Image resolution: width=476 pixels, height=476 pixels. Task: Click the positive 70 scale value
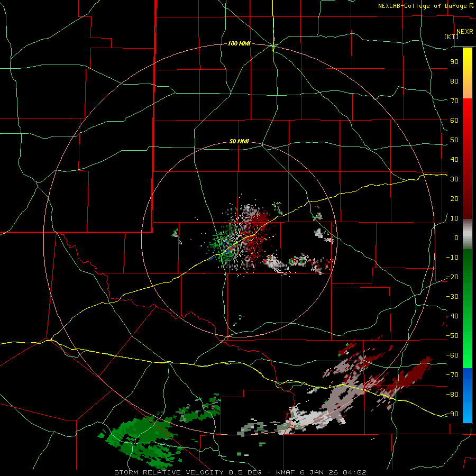pyautogui.click(x=454, y=101)
